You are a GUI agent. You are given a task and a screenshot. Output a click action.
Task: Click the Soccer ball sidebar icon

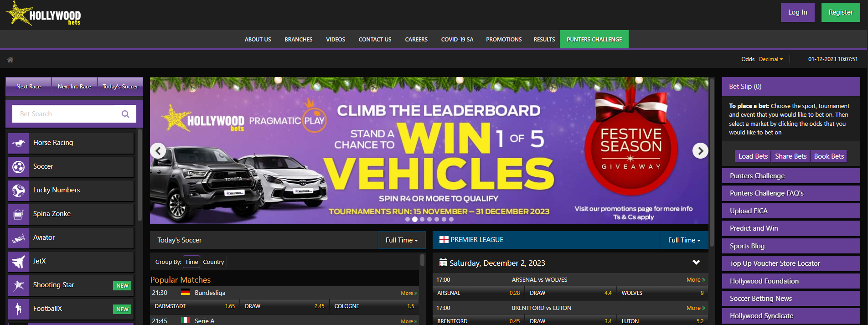pyautogui.click(x=19, y=167)
